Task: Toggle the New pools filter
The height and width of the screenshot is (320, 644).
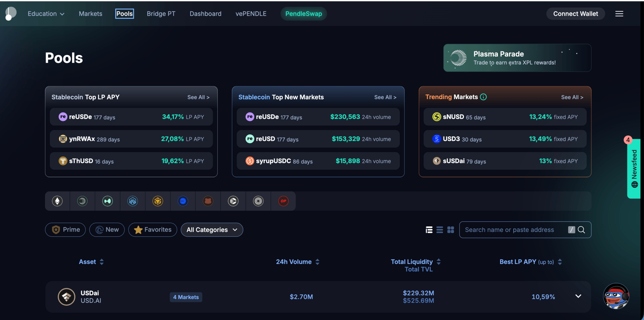Action: 107,230
